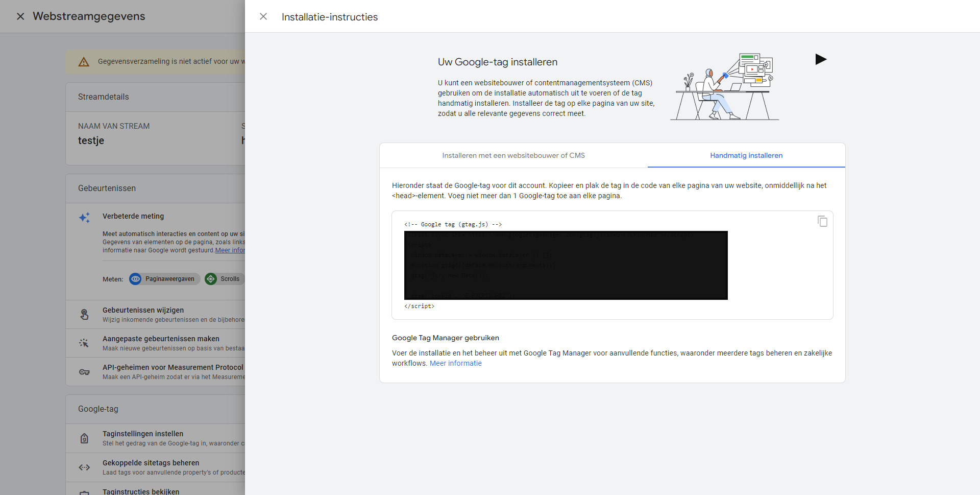The width and height of the screenshot is (980, 495).
Task: Click the stream name testje
Action: [91, 140]
